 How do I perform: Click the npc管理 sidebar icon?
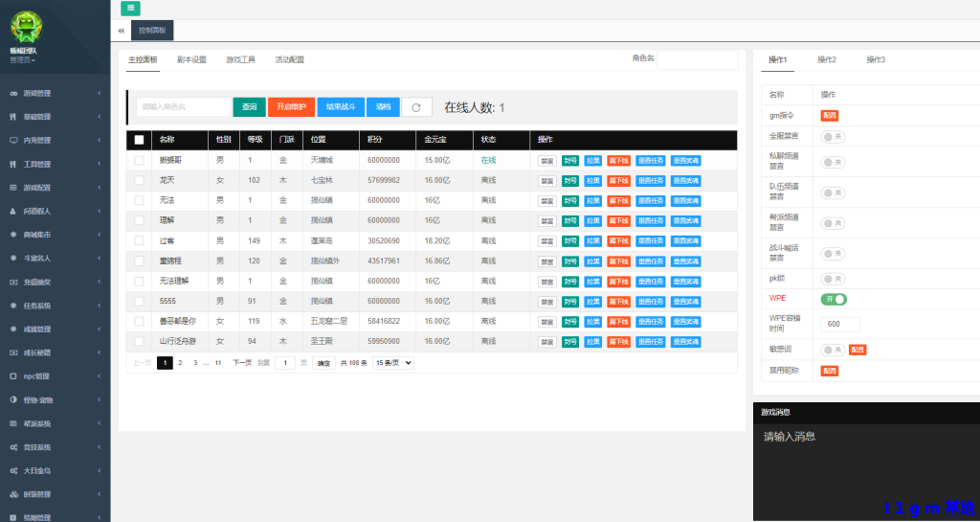[12, 376]
